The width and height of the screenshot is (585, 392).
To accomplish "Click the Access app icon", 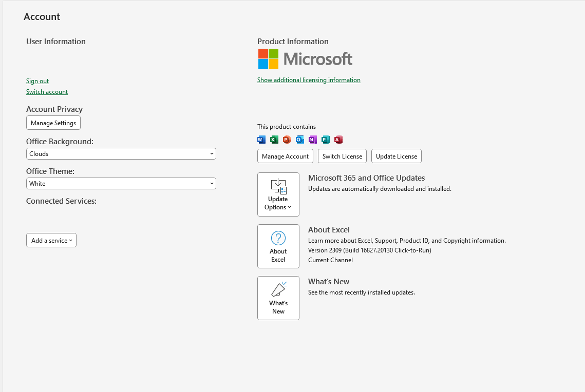I will click(x=338, y=140).
